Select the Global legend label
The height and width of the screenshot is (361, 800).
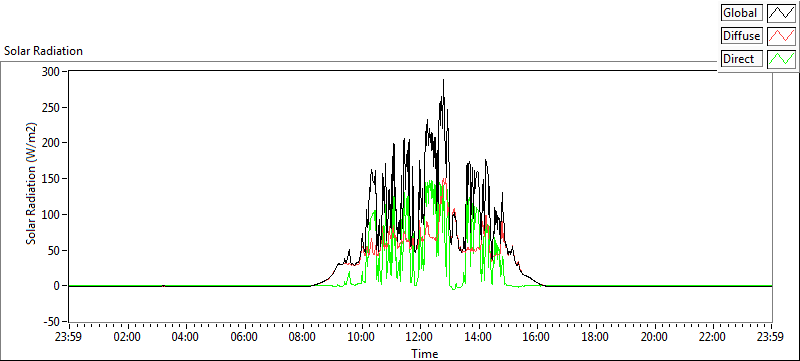click(x=742, y=13)
